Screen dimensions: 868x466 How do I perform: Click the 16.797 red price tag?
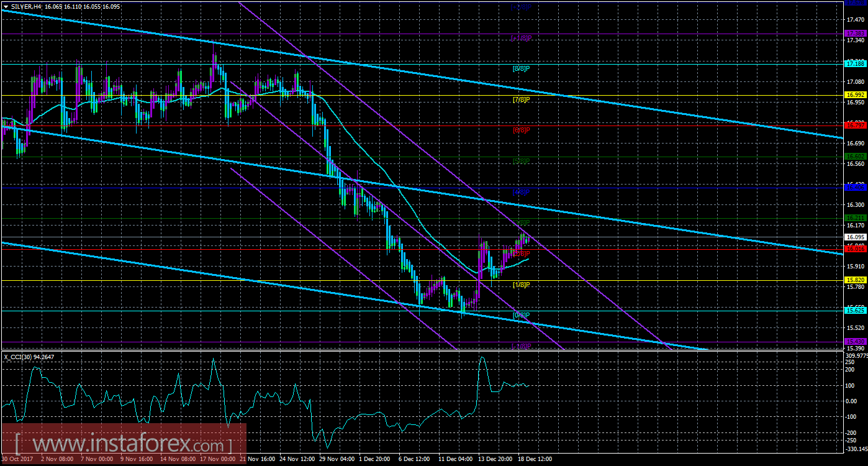tap(854, 125)
